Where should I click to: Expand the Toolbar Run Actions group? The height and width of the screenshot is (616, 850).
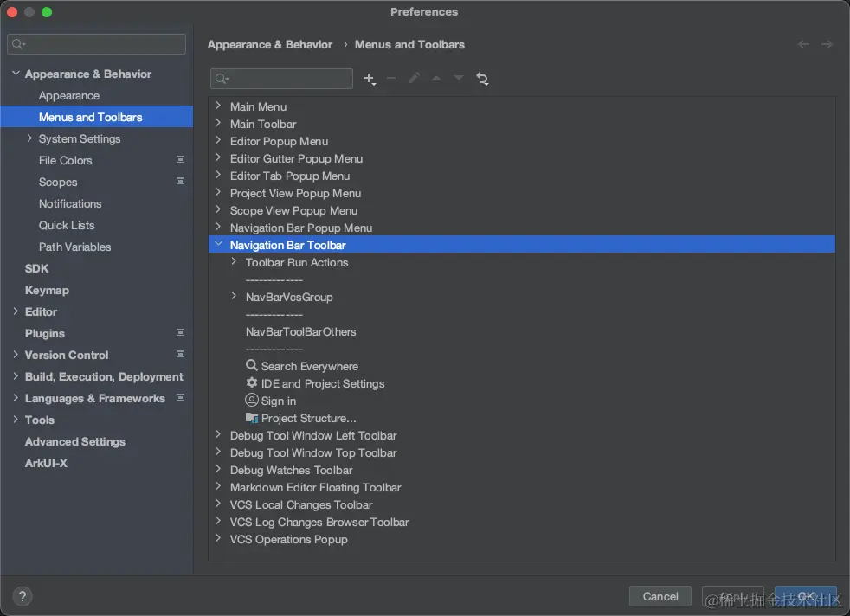pos(234,262)
